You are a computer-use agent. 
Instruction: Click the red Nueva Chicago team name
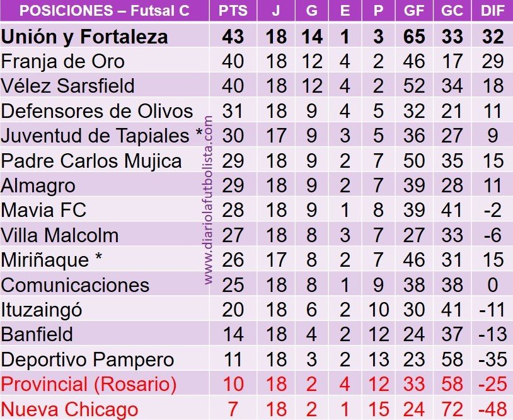[x=69, y=409]
